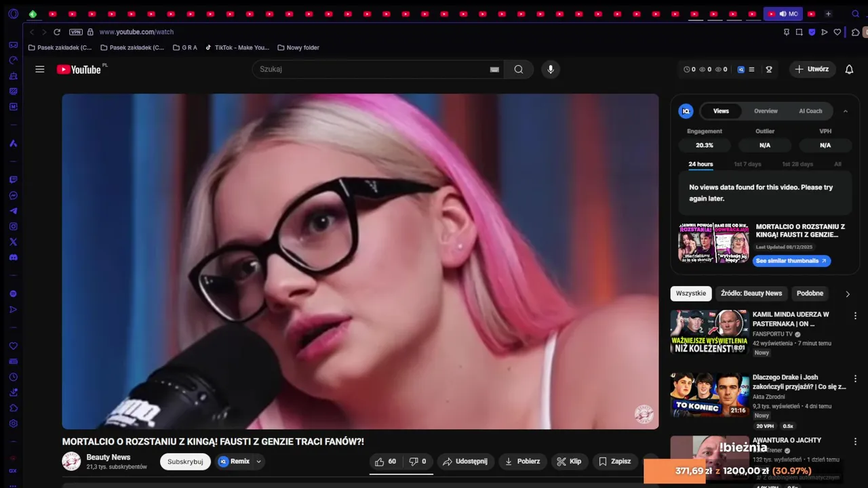Open Spotify player in Opera sidebar
Image resolution: width=868 pixels, height=488 pixels.
(x=13, y=293)
